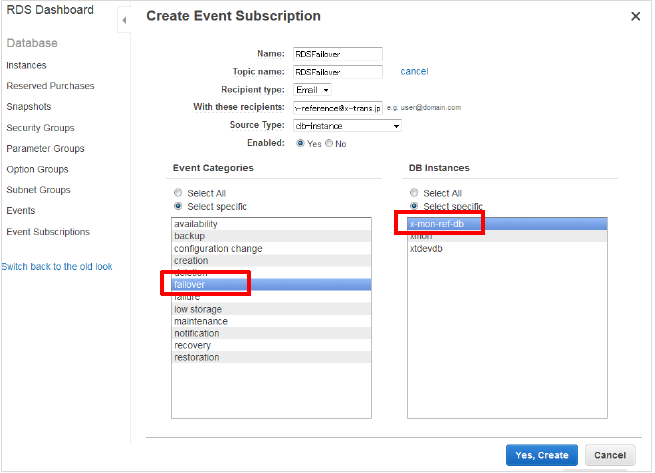The height and width of the screenshot is (473, 655).
Task: Choose Select All under Event Categories
Action: pos(178,193)
